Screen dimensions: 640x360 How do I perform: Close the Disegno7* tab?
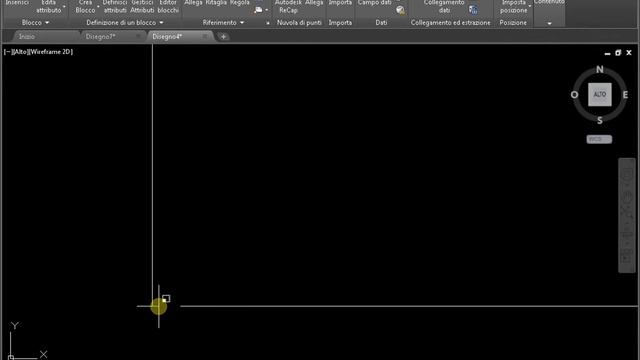(x=138, y=37)
